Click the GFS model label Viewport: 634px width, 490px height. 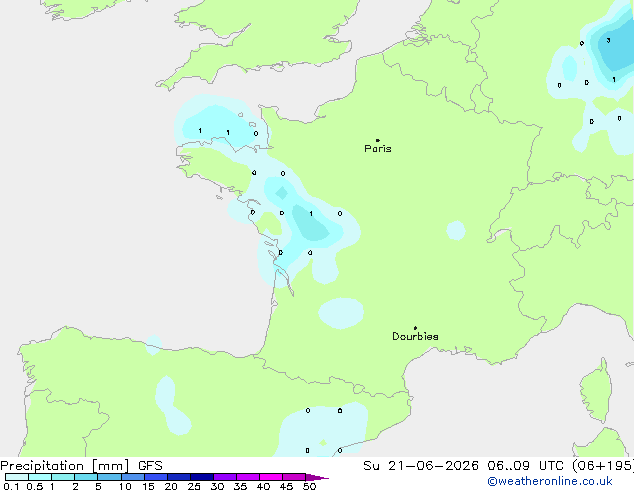(x=150, y=466)
